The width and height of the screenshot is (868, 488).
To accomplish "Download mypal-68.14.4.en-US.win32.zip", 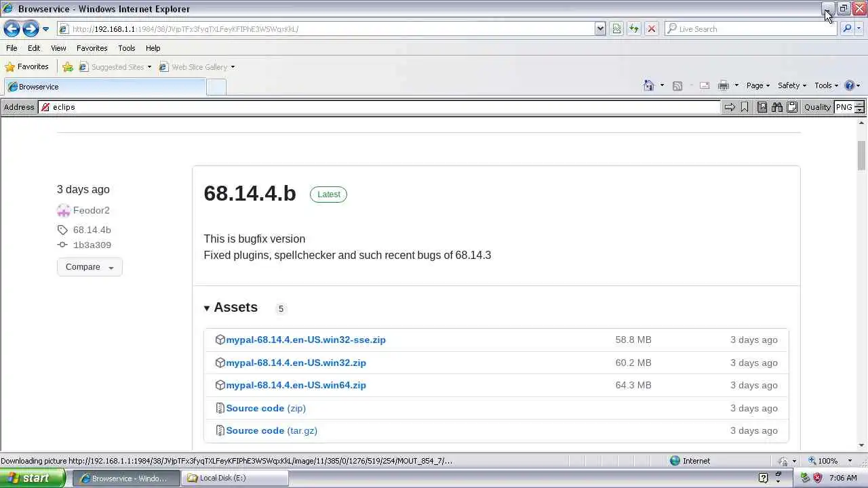I will click(x=296, y=363).
